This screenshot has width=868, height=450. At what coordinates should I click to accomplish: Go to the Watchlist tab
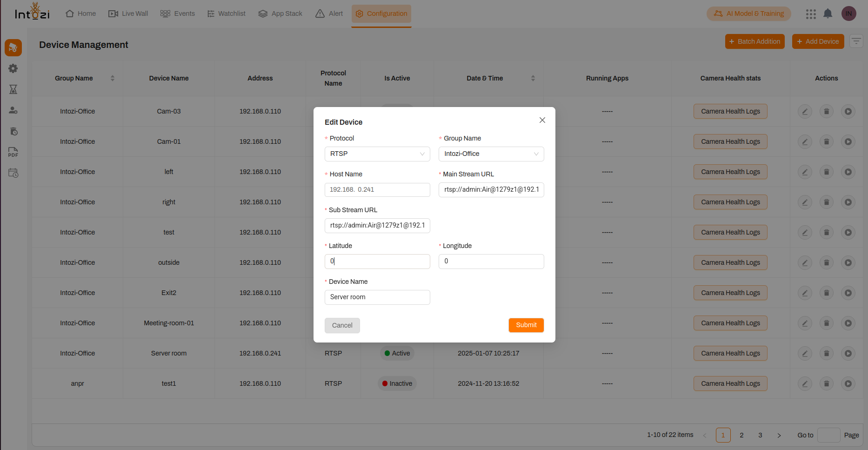[227, 13]
